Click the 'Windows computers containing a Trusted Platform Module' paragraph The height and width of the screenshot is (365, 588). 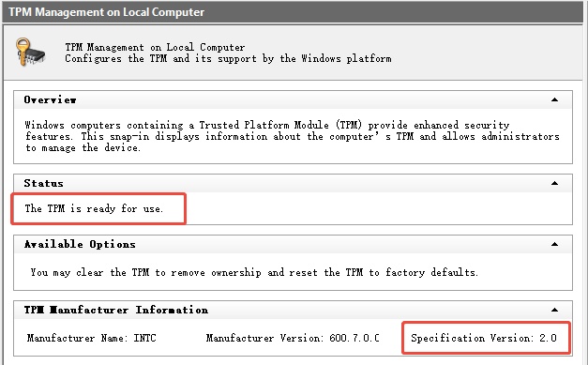(293, 137)
